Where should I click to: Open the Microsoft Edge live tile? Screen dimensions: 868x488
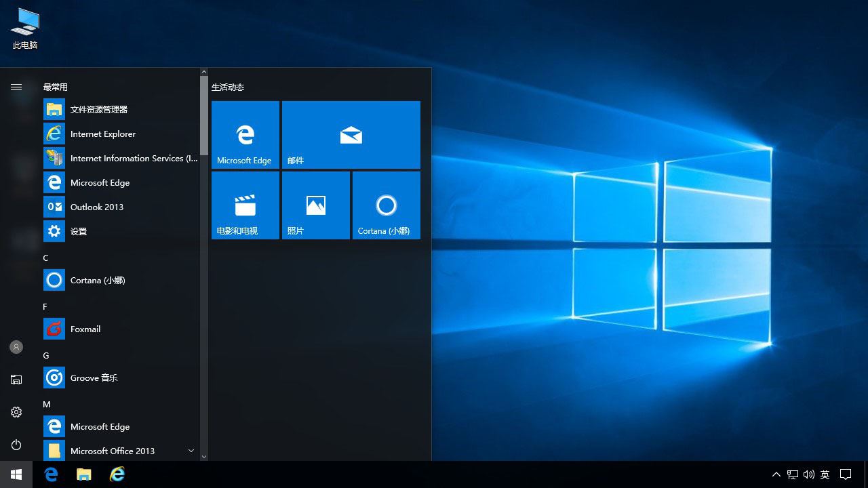point(245,135)
